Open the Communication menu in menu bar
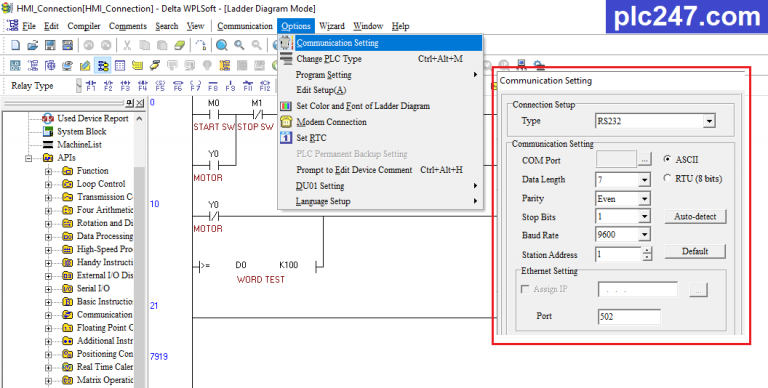The width and height of the screenshot is (768, 388). click(x=244, y=26)
